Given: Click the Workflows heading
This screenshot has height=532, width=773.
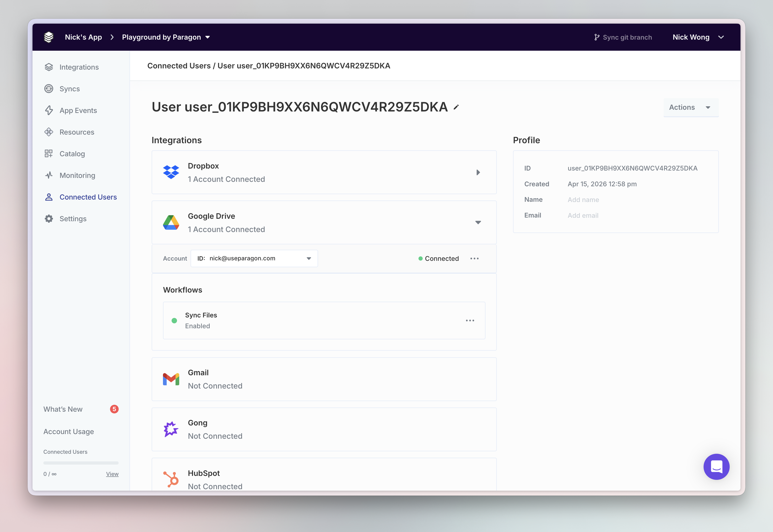Looking at the screenshot, I should (x=182, y=290).
